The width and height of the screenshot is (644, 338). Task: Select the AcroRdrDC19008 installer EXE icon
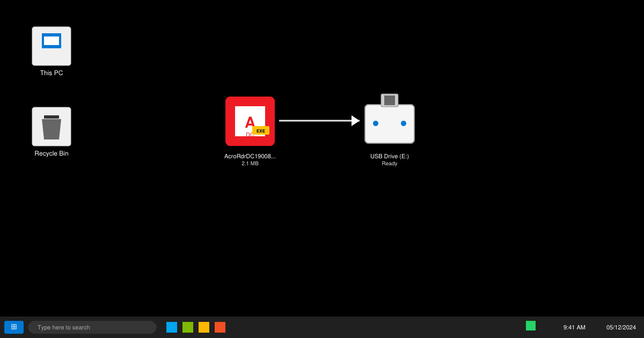pos(250,121)
